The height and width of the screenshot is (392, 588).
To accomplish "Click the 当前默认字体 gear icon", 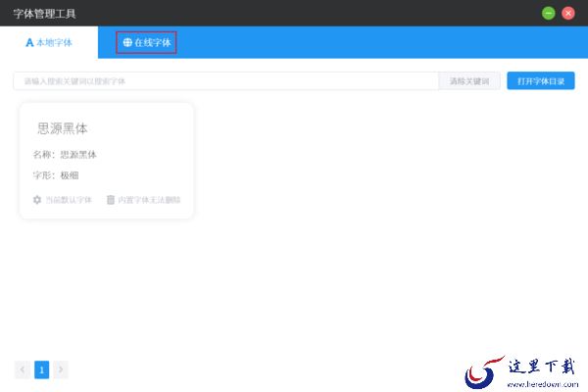I will tap(37, 200).
